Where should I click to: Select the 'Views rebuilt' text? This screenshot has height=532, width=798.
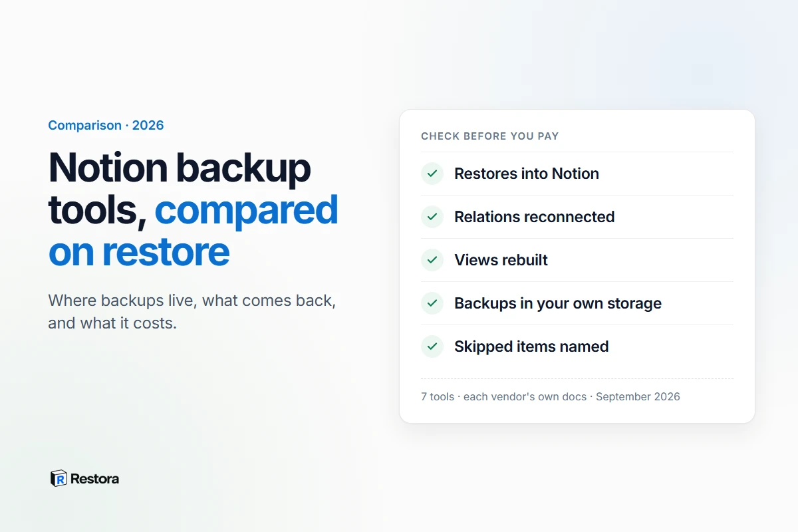501,260
